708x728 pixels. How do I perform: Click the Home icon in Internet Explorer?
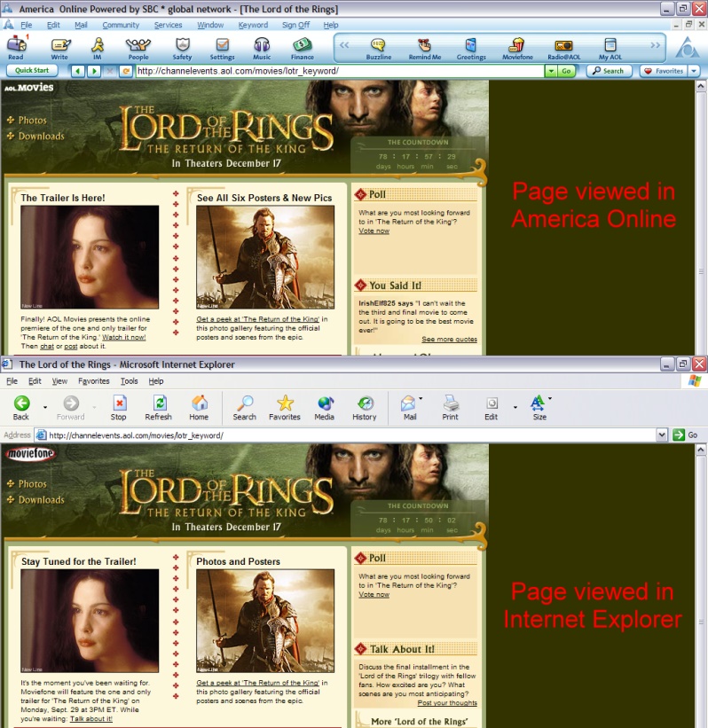tap(200, 407)
